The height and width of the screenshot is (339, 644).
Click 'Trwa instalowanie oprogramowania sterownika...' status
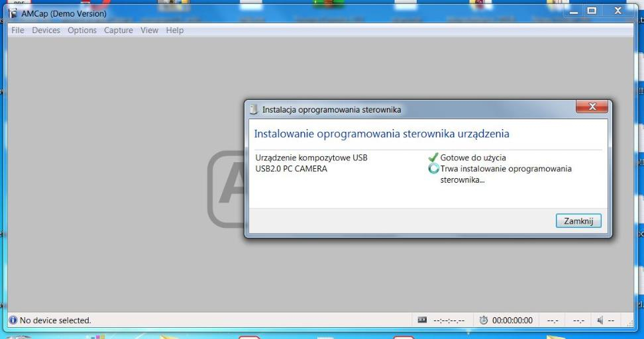[x=506, y=174]
